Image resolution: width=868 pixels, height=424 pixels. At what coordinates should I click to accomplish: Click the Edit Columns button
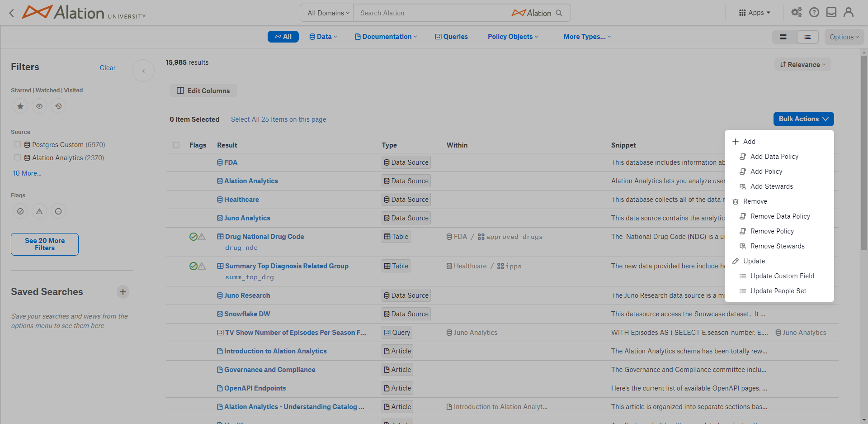tap(203, 91)
